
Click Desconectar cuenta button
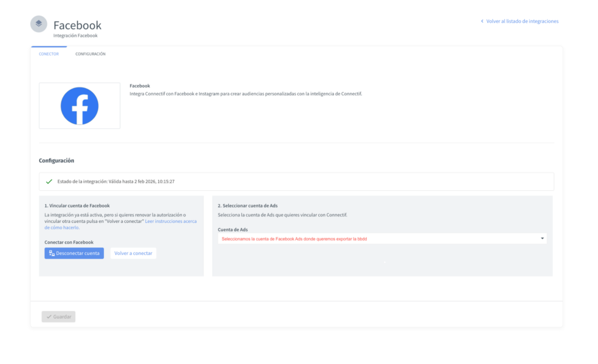[74, 253]
